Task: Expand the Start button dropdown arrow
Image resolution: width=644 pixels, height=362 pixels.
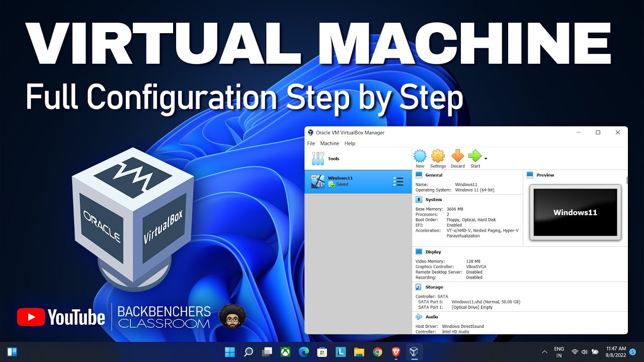Action: (486, 159)
